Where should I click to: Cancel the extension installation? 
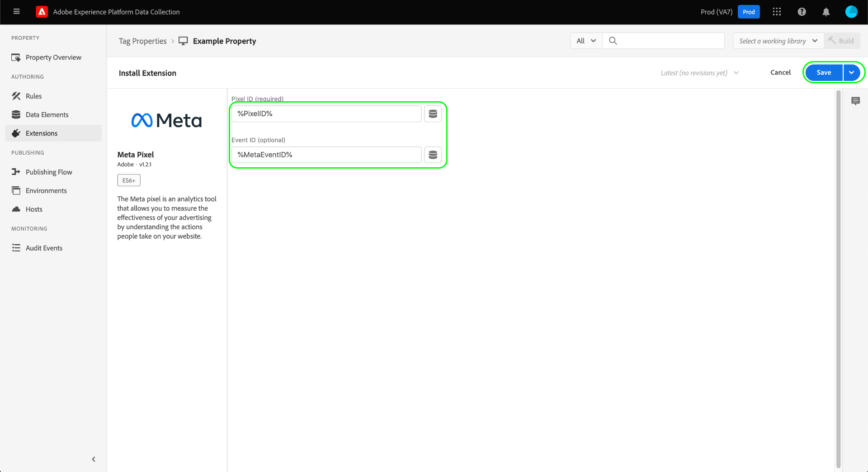tap(780, 72)
